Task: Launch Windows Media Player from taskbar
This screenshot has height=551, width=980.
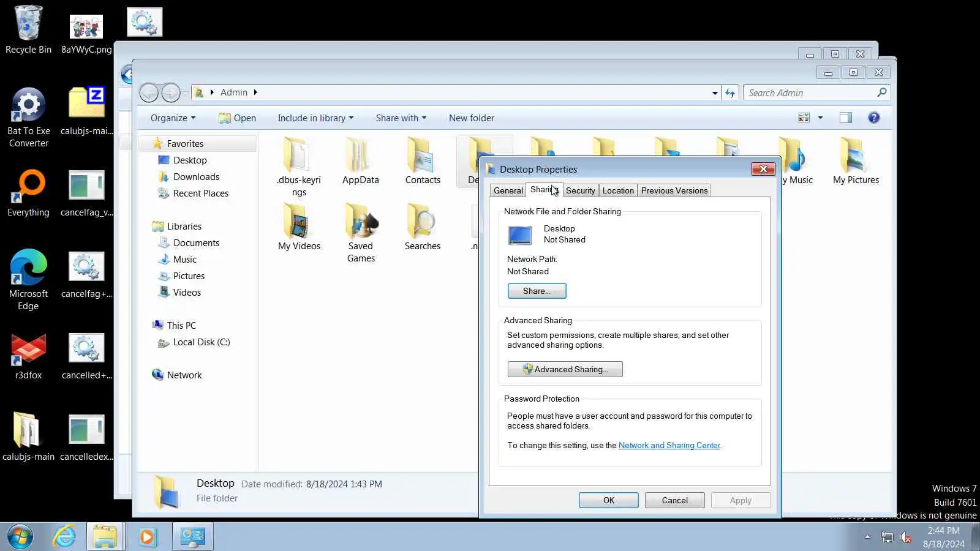Action: click(x=147, y=537)
